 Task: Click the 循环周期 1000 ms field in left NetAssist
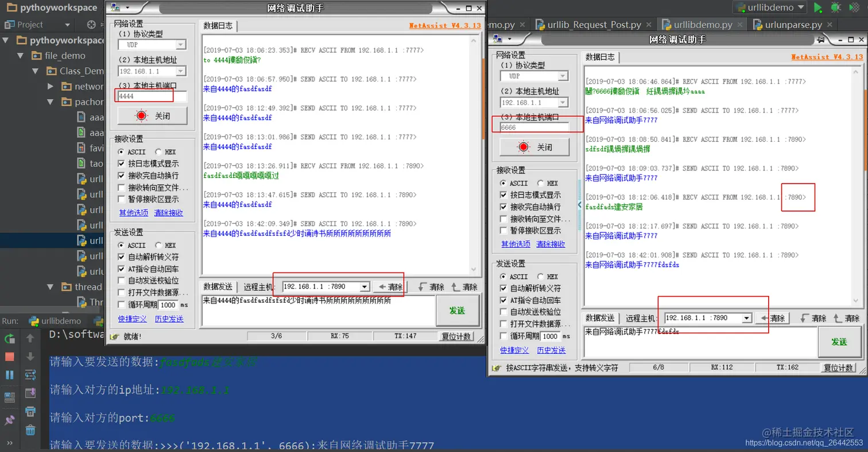click(x=168, y=305)
